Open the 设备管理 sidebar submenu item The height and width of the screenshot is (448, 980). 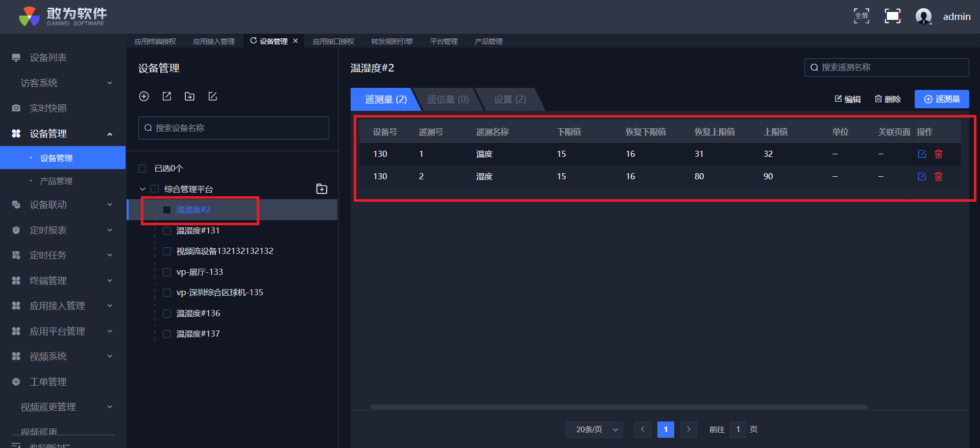click(63, 158)
